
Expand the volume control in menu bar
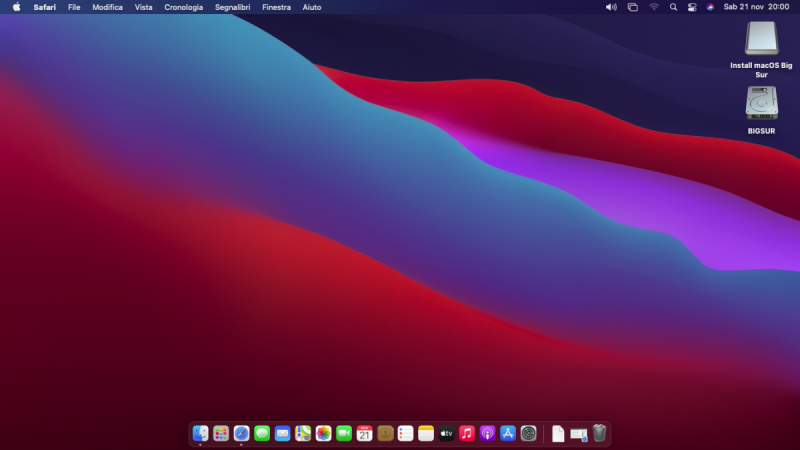[x=611, y=7]
